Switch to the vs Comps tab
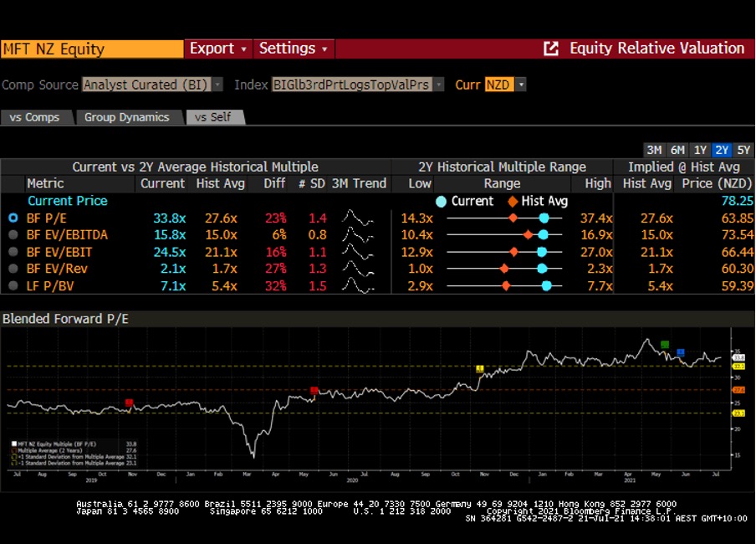Image resolution: width=756 pixels, height=544 pixels. pos(35,117)
